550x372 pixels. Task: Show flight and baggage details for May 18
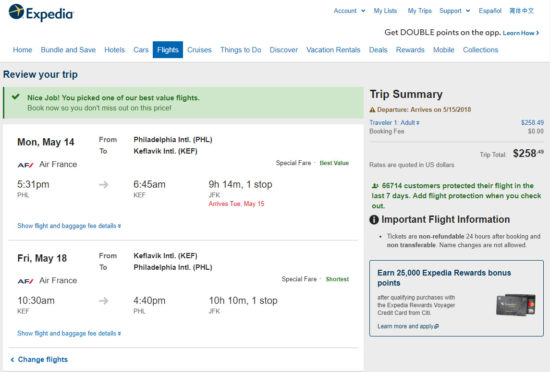69,333
